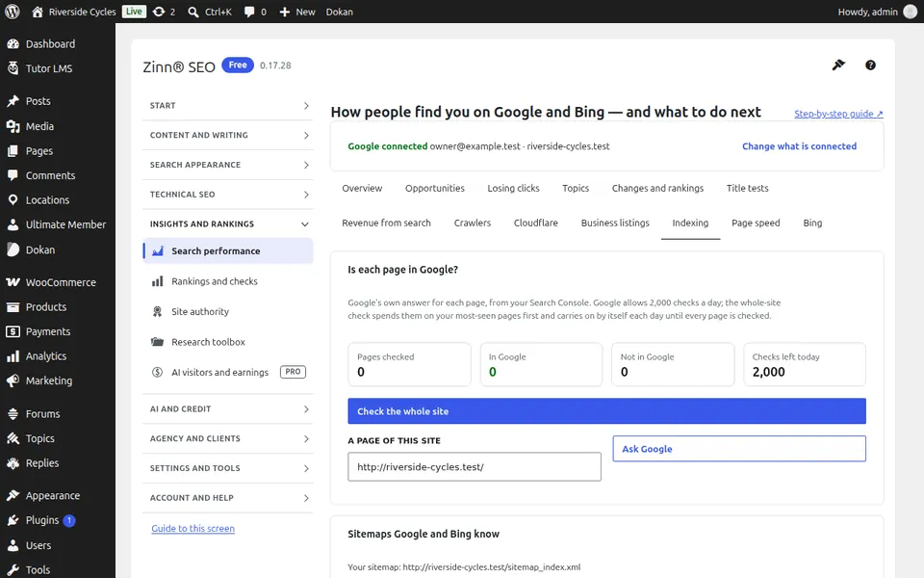924x578 pixels.
Task: Click the Locations pin icon
Action: 13,200
